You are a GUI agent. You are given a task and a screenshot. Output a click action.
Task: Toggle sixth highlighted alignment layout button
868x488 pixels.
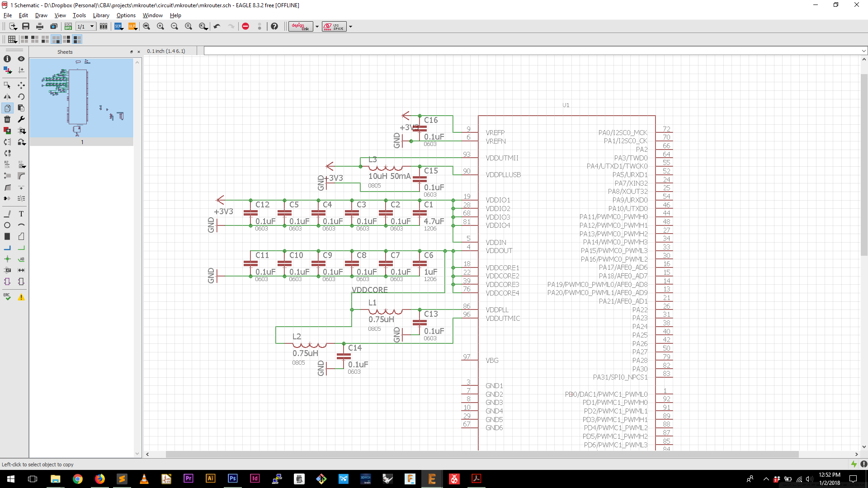[77, 39]
